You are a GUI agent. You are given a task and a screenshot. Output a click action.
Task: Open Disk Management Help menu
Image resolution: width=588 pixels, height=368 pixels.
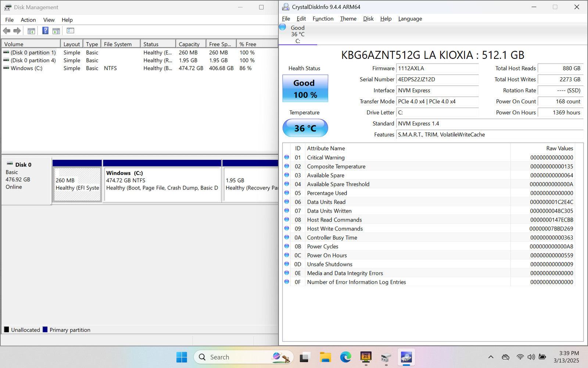(67, 20)
